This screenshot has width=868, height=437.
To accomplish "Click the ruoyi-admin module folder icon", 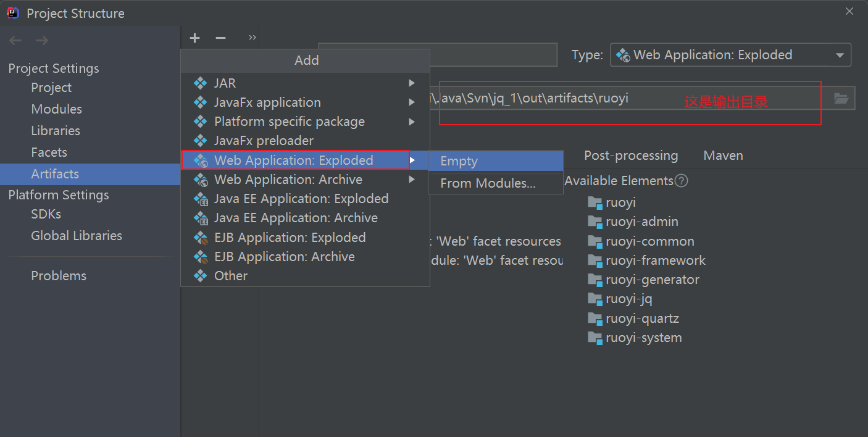I will 595,222.
